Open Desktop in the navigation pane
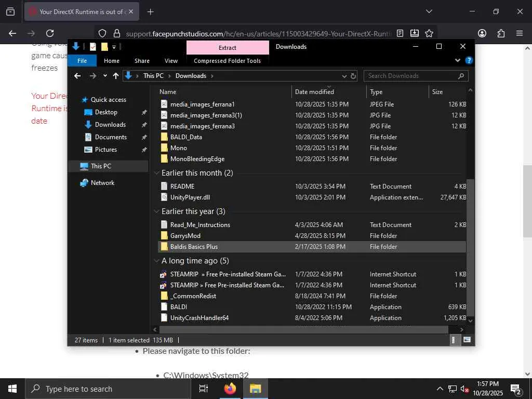 click(106, 112)
